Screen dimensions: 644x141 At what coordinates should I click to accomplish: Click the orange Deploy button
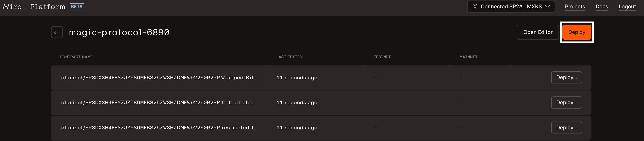click(576, 32)
